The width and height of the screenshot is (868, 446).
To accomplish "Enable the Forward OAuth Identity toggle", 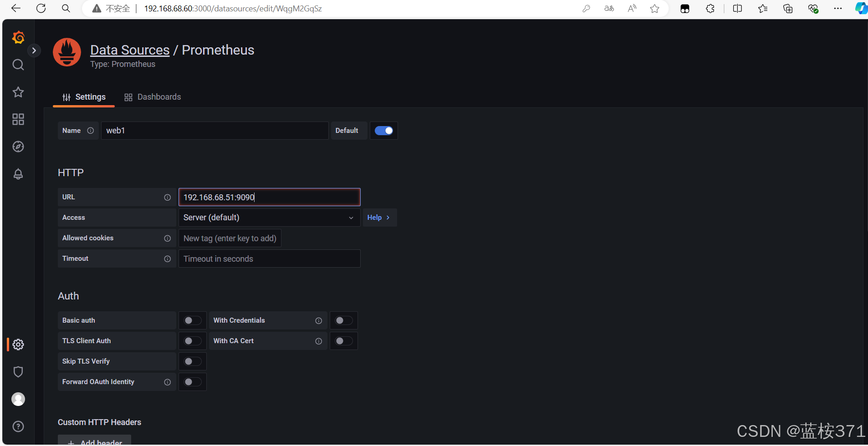I will (x=193, y=382).
